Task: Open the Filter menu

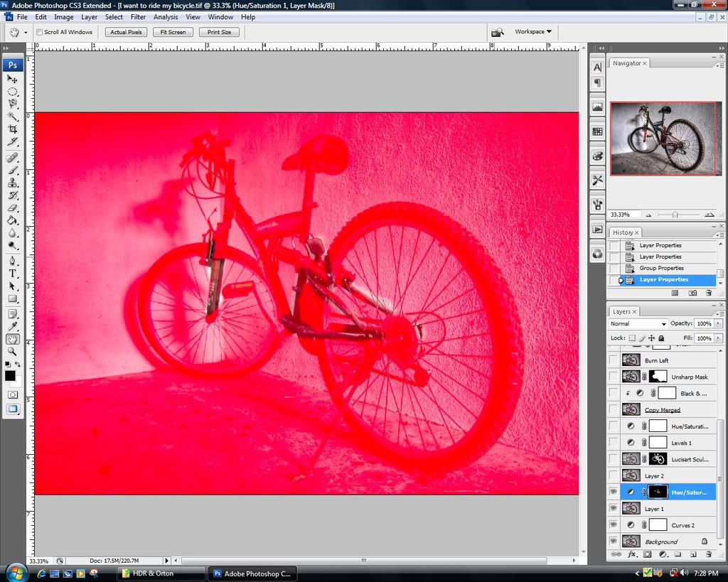Action: coord(138,17)
